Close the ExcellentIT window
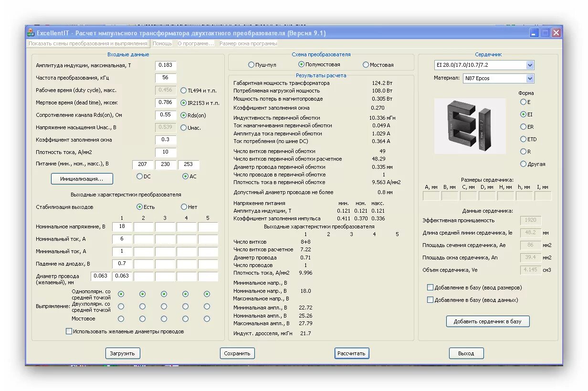 point(556,33)
